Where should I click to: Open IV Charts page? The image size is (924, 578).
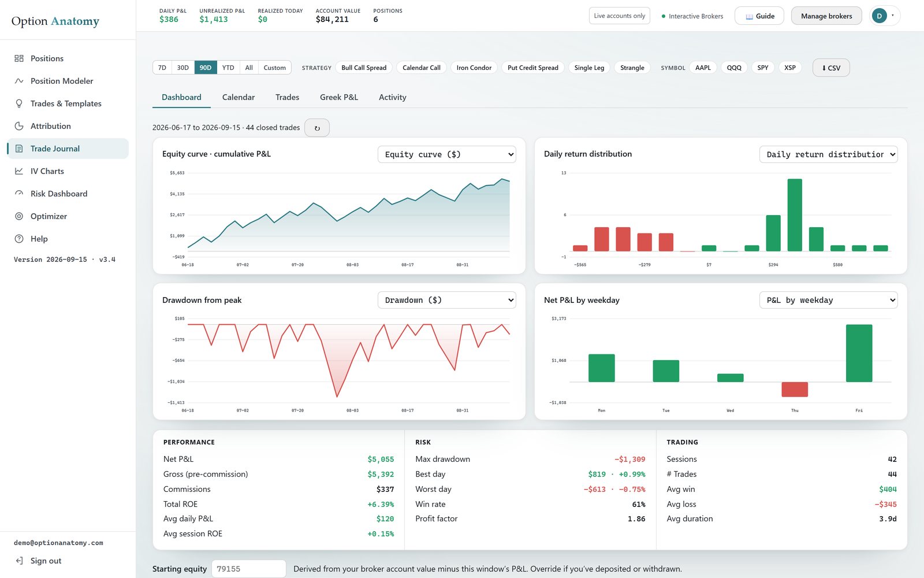coord(68,171)
